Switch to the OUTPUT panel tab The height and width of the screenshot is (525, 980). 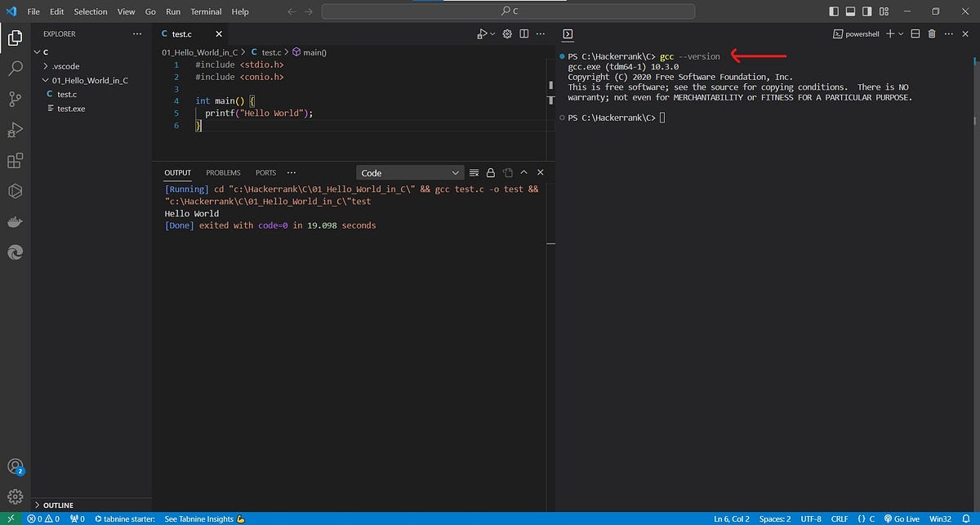[177, 172]
